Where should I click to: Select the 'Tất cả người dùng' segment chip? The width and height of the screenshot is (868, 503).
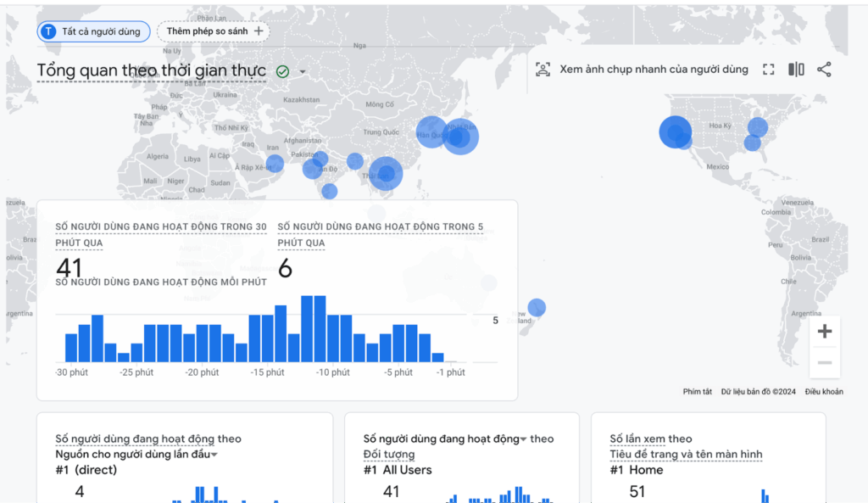[x=94, y=31]
